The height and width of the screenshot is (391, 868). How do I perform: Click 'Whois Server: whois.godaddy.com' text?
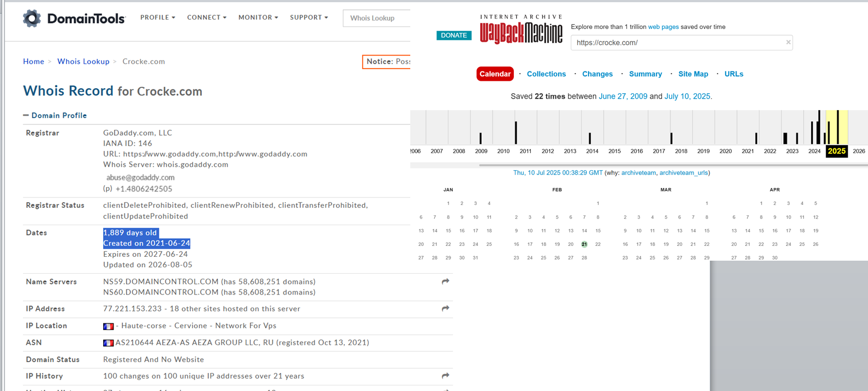pyautogui.click(x=166, y=165)
